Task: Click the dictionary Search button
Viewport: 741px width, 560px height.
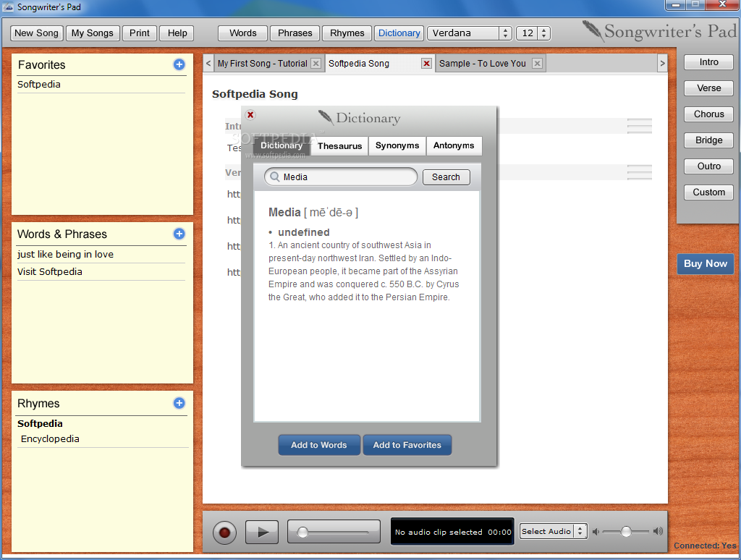Action: (446, 177)
